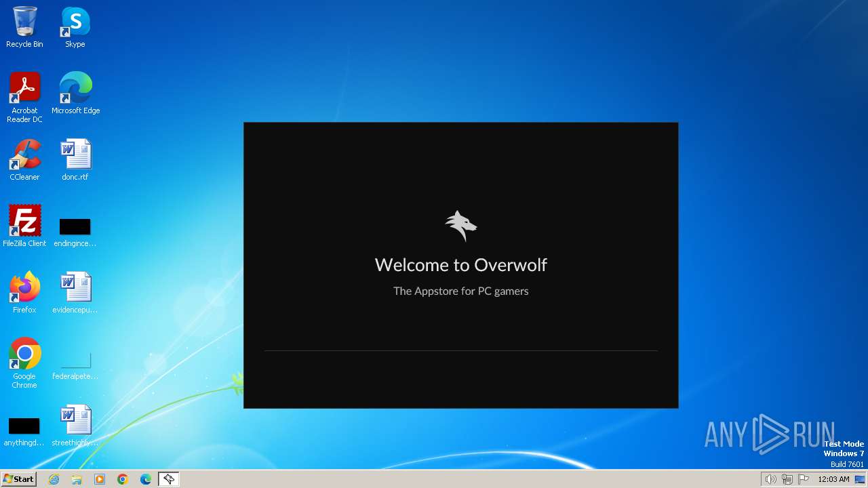Click the Welcome to Overwolf heading

click(x=461, y=264)
